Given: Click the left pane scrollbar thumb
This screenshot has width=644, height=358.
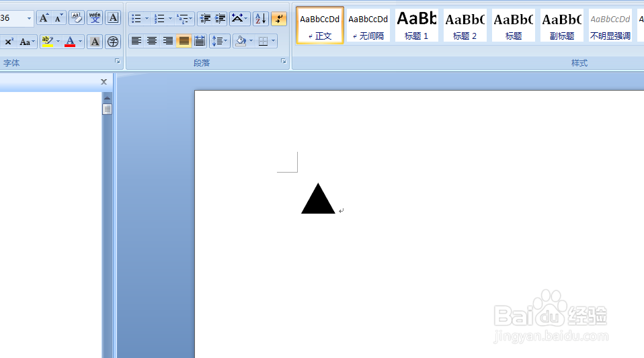Looking at the screenshot, I should (107, 109).
